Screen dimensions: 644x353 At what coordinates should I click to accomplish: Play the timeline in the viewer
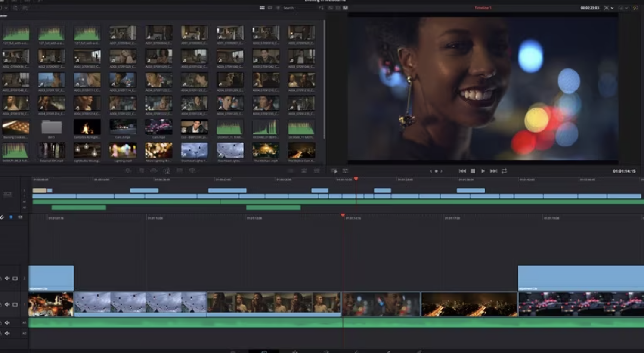483,171
